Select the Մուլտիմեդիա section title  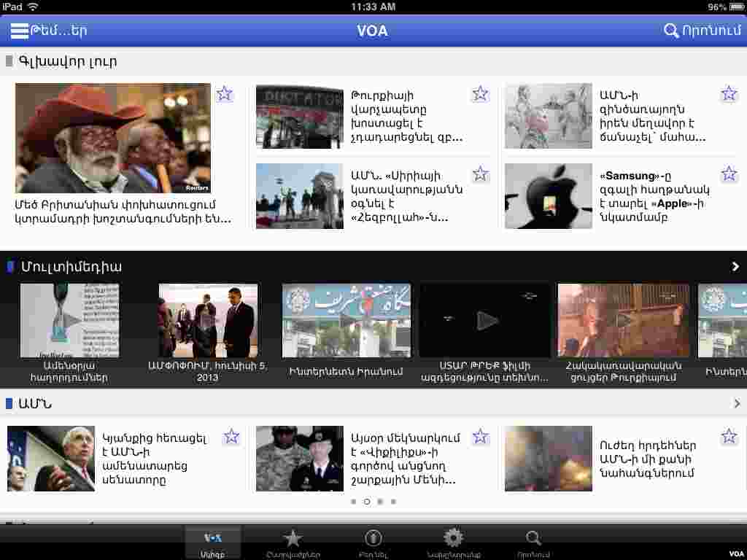71,267
